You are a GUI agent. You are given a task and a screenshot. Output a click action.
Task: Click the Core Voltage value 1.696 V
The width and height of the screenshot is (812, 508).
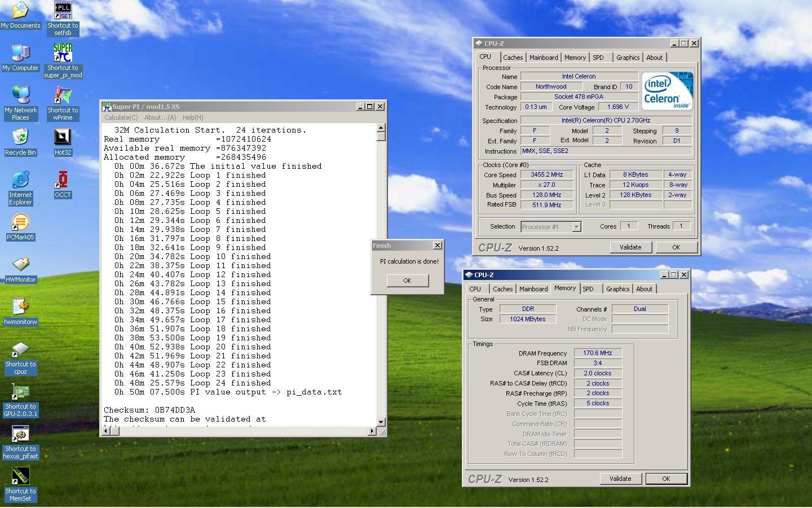[x=618, y=107]
